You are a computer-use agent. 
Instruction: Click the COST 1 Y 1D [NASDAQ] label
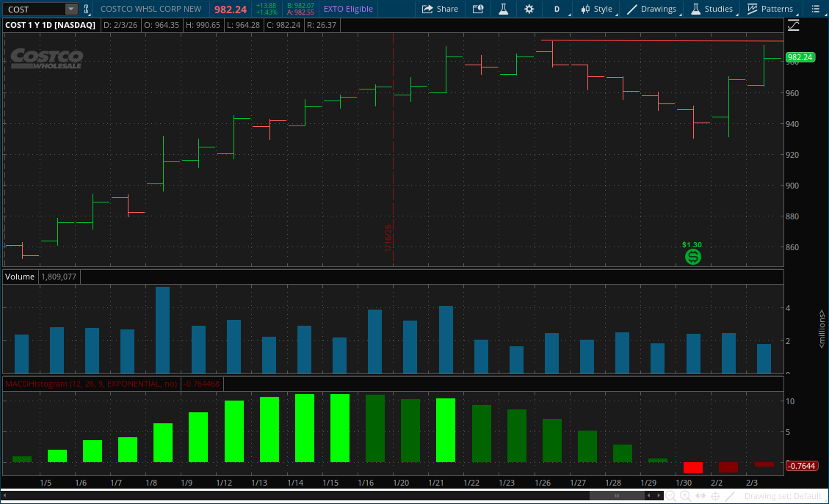[x=50, y=25]
